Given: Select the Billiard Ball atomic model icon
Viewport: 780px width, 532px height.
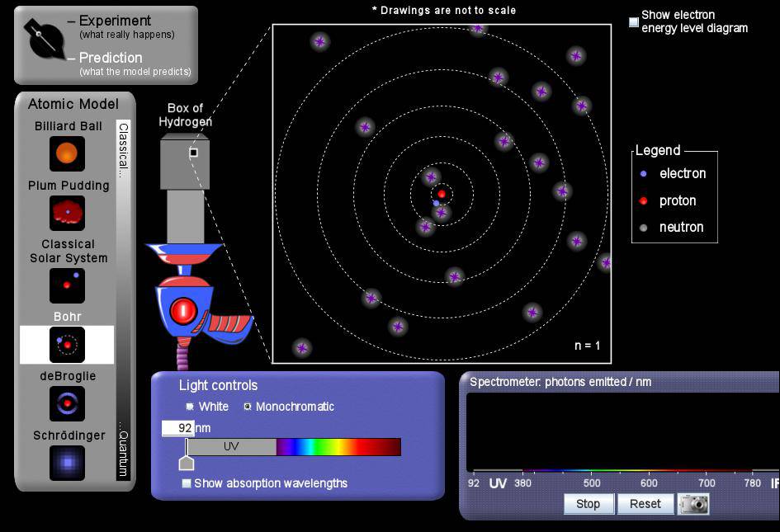Looking at the screenshot, I should point(67,153).
